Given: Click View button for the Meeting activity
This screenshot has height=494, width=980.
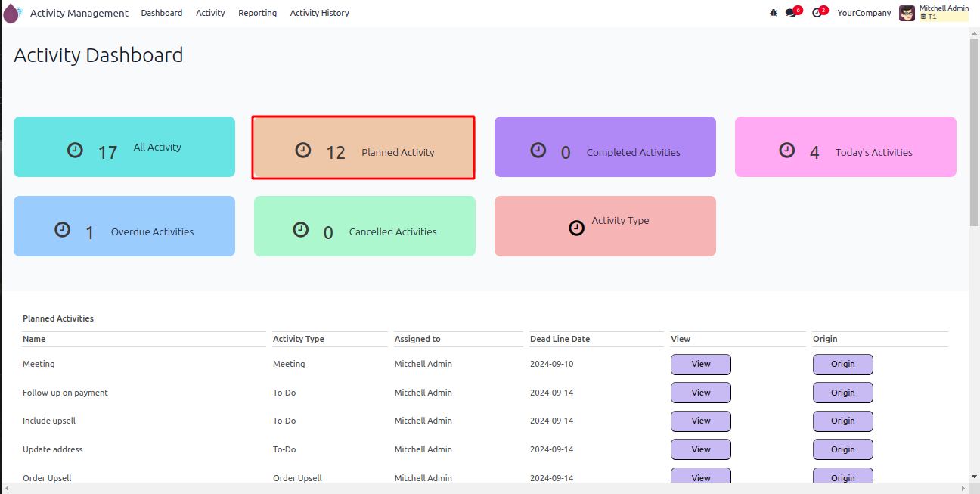Looking at the screenshot, I should click(700, 365).
